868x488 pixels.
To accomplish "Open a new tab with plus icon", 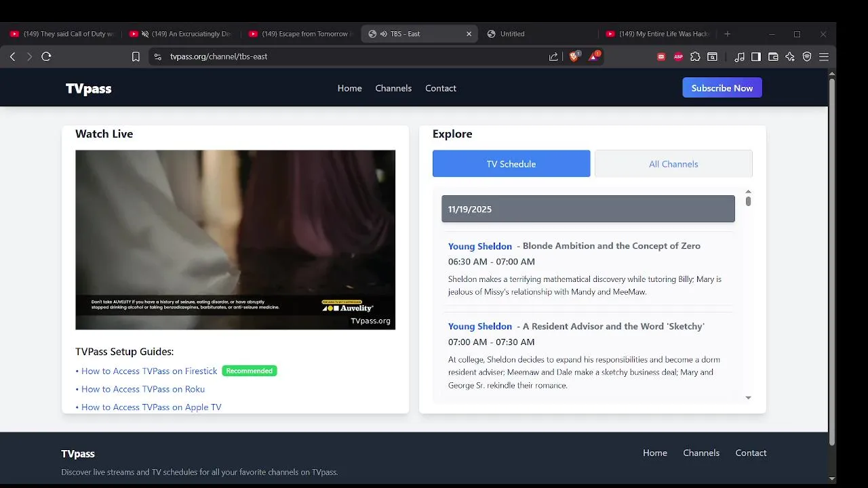I will click(728, 34).
